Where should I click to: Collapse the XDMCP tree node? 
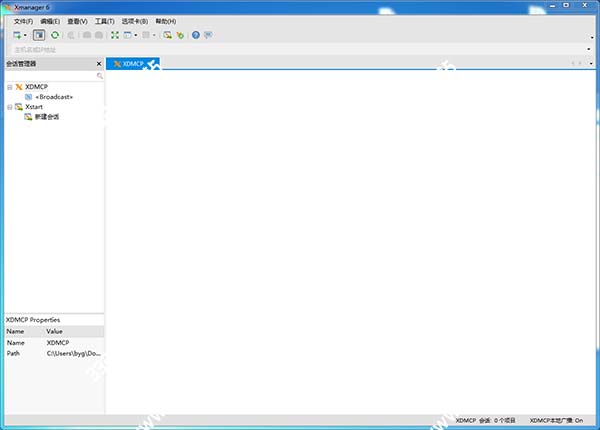click(x=9, y=87)
